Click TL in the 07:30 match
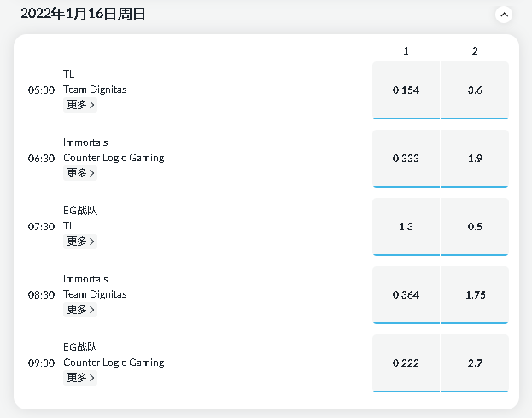This screenshot has width=532, height=418. tap(68, 226)
